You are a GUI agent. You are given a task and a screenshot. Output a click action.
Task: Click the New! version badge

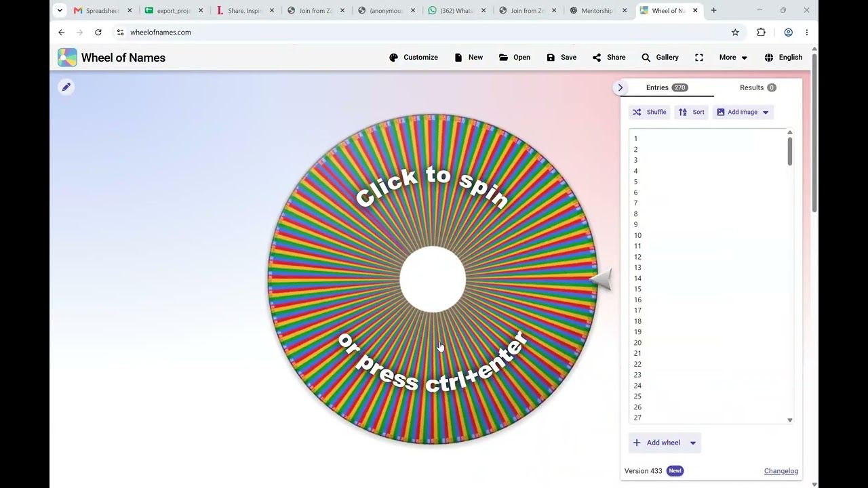tap(675, 471)
